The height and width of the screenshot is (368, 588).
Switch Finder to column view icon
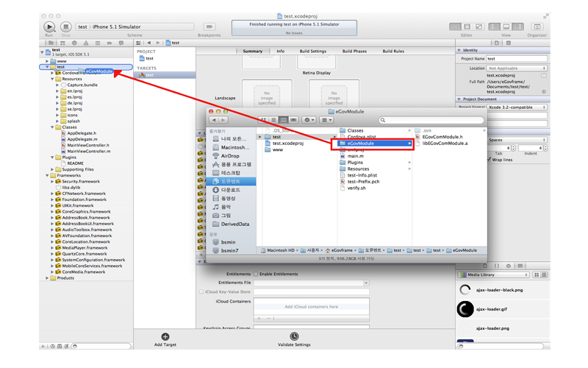coord(283,120)
